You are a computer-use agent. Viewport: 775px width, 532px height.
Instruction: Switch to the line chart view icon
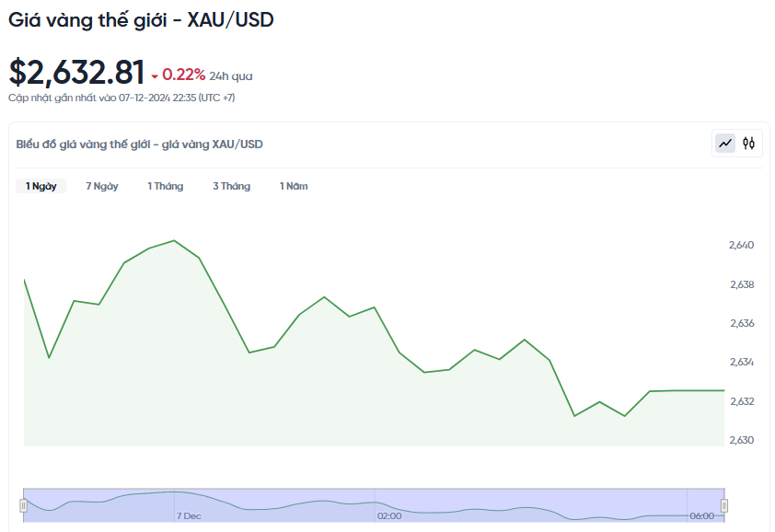[725, 144]
